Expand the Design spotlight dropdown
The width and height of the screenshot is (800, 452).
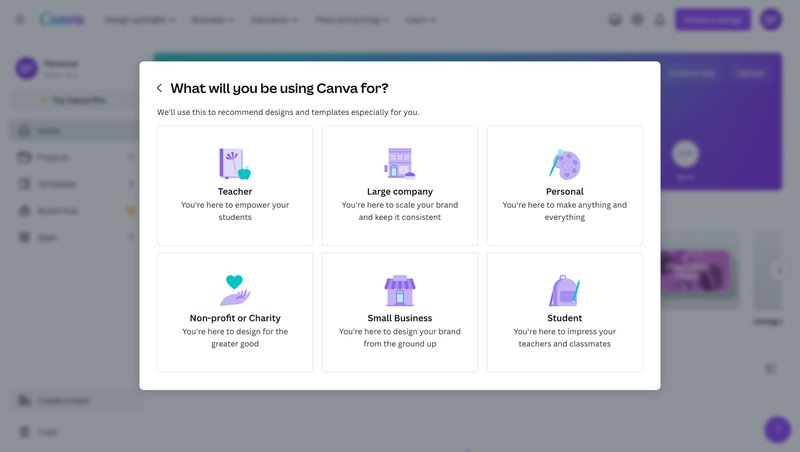coord(140,19)
